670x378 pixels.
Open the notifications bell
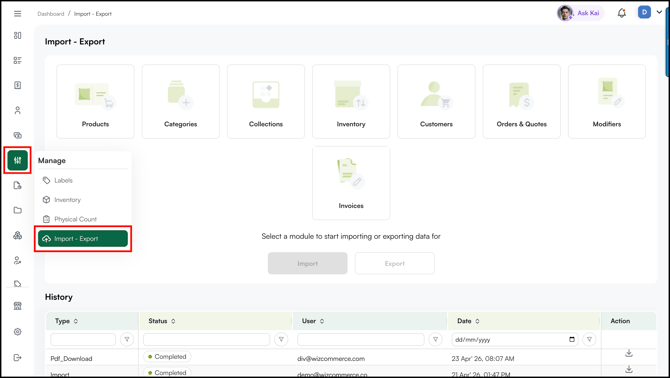tap(622, 13)
